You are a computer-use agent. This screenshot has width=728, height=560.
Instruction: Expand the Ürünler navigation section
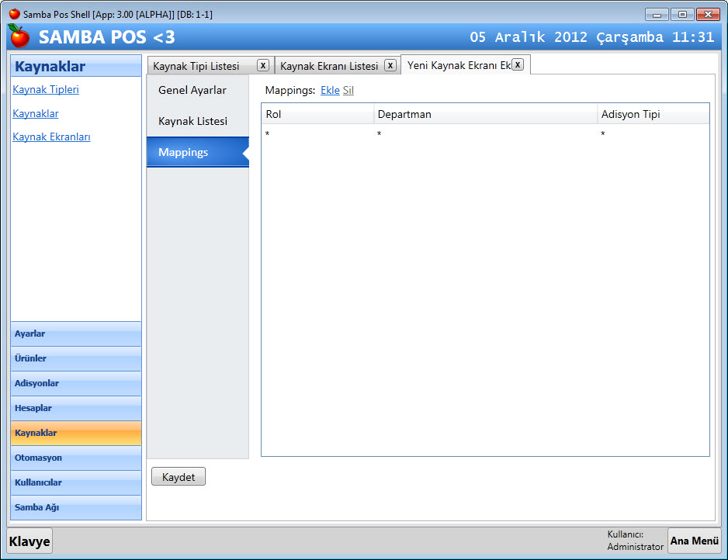click(x=76, y=358)
